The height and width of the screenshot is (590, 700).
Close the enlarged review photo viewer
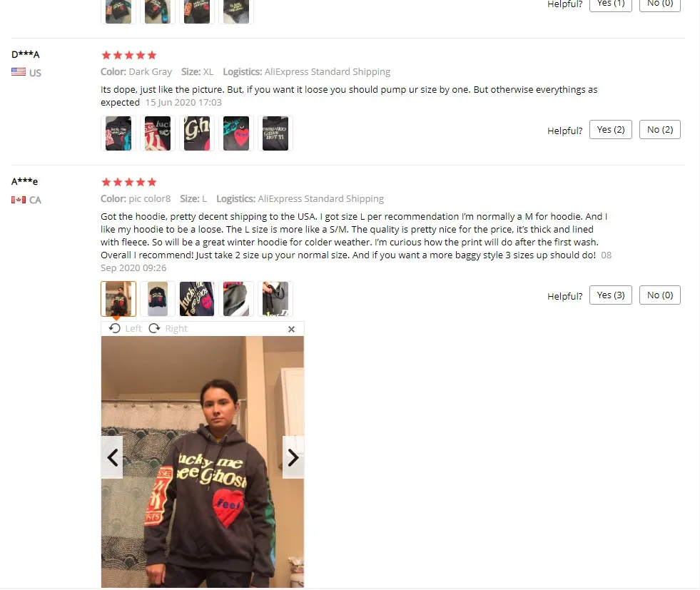(292, 329)
